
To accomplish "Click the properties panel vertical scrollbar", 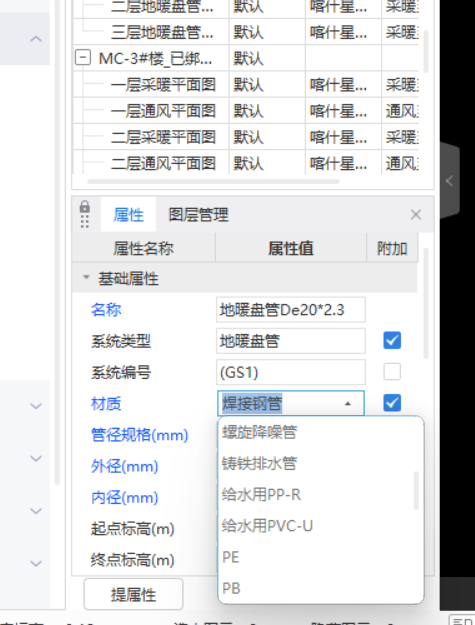I will (426, 303).
